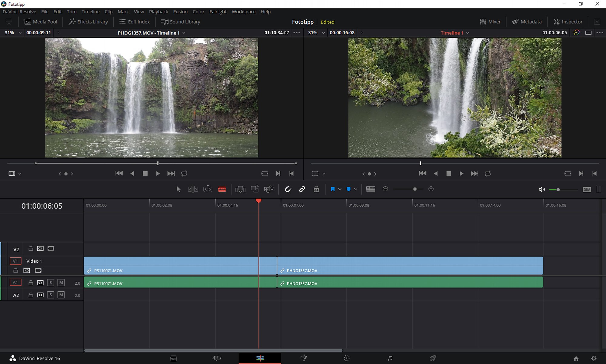The width and height of the screenshot is (606, 364).
Task: Toggle timeline snapping magnet icon
Action: point(288,189)
